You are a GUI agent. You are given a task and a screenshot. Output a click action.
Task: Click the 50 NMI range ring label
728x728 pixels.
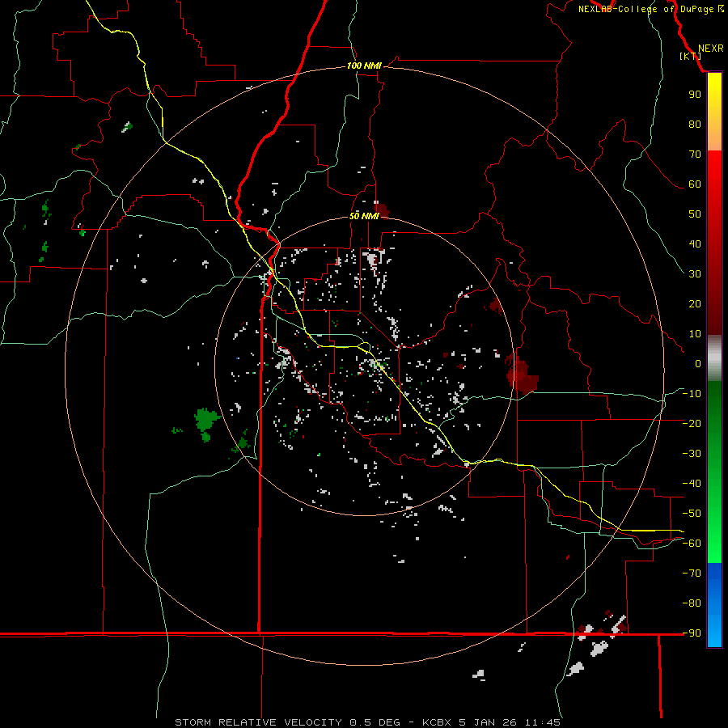364,216
